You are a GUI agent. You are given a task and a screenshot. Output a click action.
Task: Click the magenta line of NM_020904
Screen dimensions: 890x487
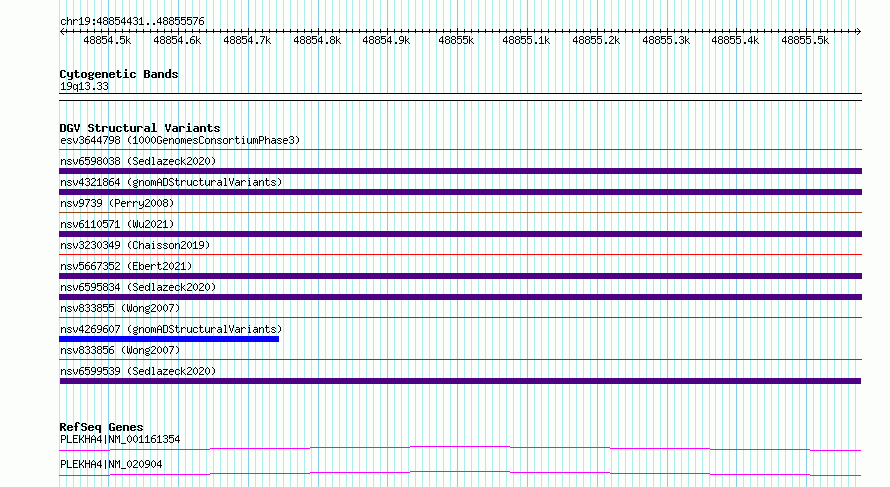[x=460, y=473]
